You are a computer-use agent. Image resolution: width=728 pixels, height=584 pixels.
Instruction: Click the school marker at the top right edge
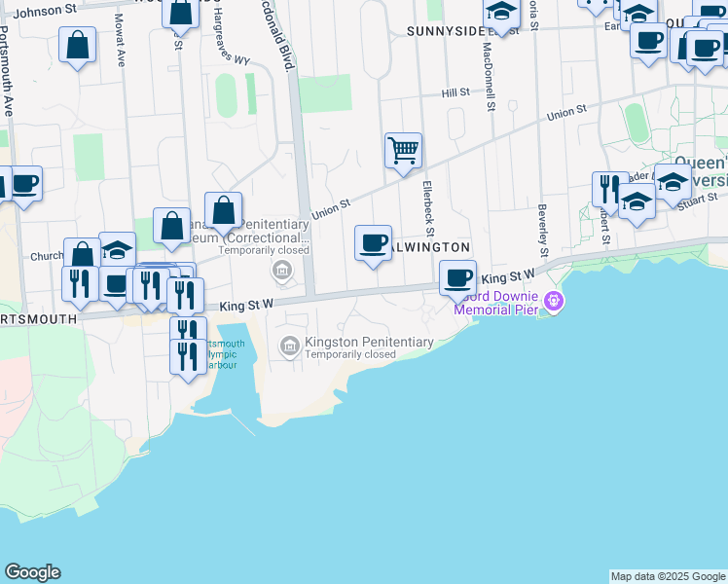tap(638, 14)
